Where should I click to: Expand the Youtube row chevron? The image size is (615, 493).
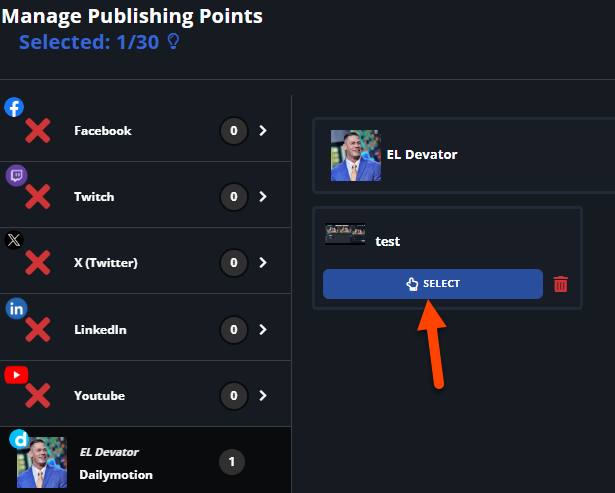(x=263, y=395)
